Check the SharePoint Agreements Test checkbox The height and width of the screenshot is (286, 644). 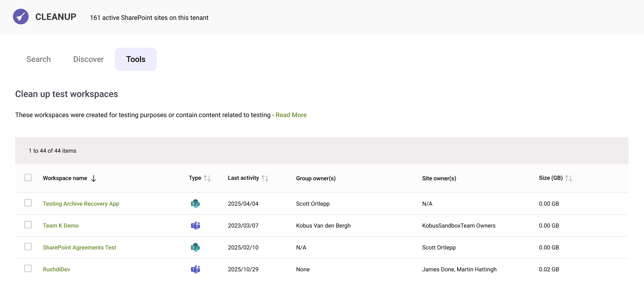(x=28, y=247)
